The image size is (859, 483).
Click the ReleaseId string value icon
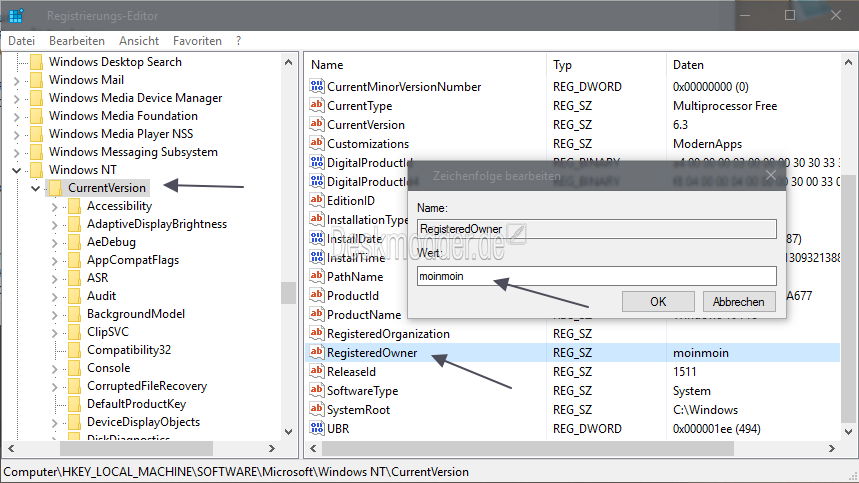(317, 371)
